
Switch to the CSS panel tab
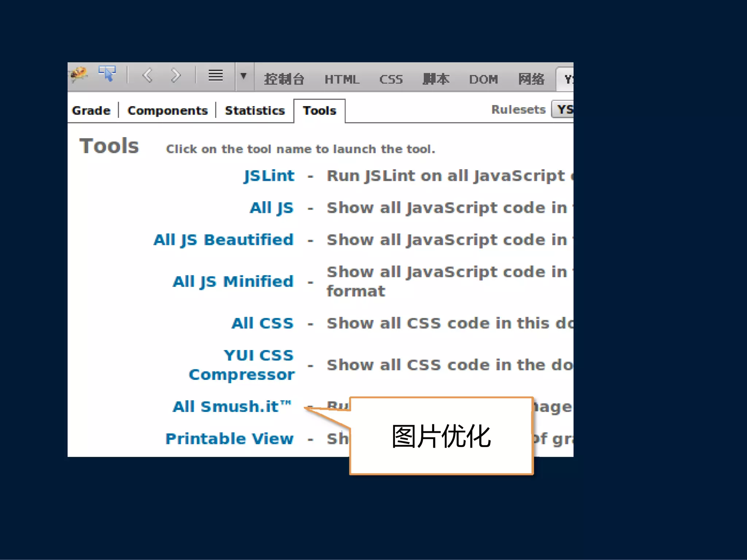(391, 79)
